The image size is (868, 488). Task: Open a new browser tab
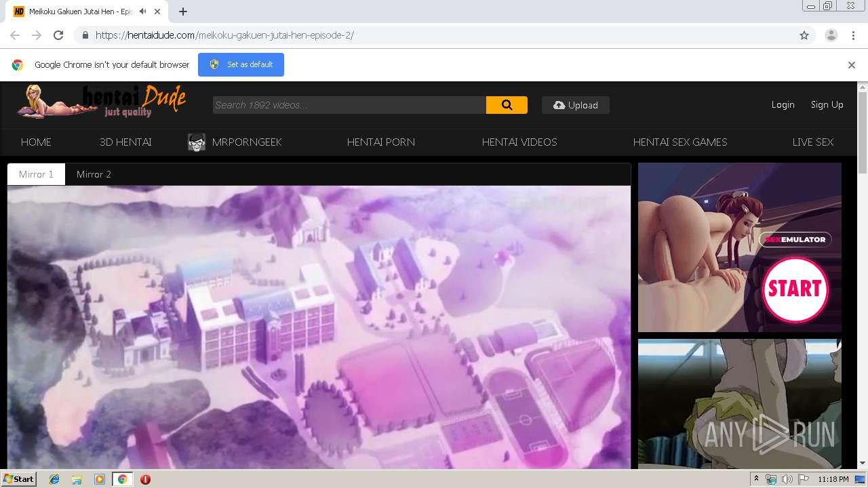pos(182,12)
